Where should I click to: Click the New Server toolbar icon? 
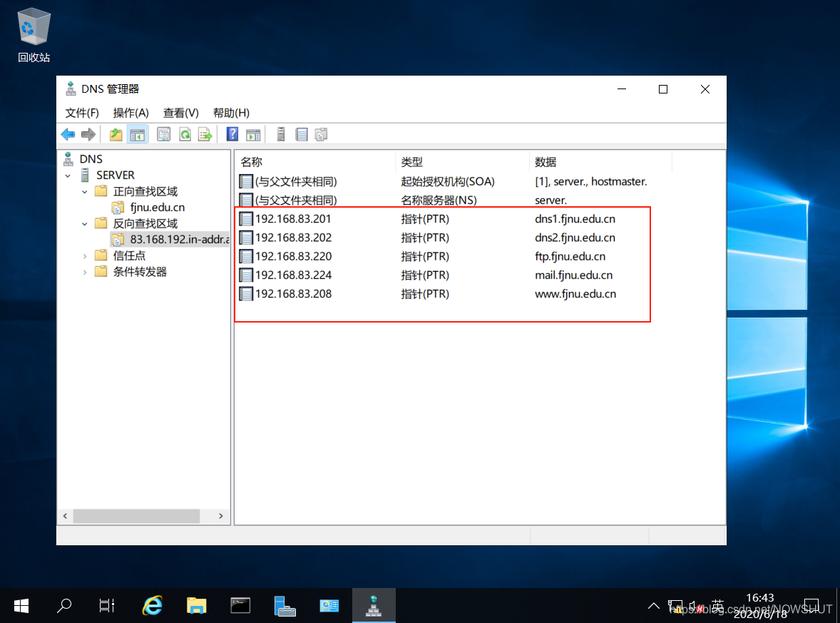coord(281,134)
